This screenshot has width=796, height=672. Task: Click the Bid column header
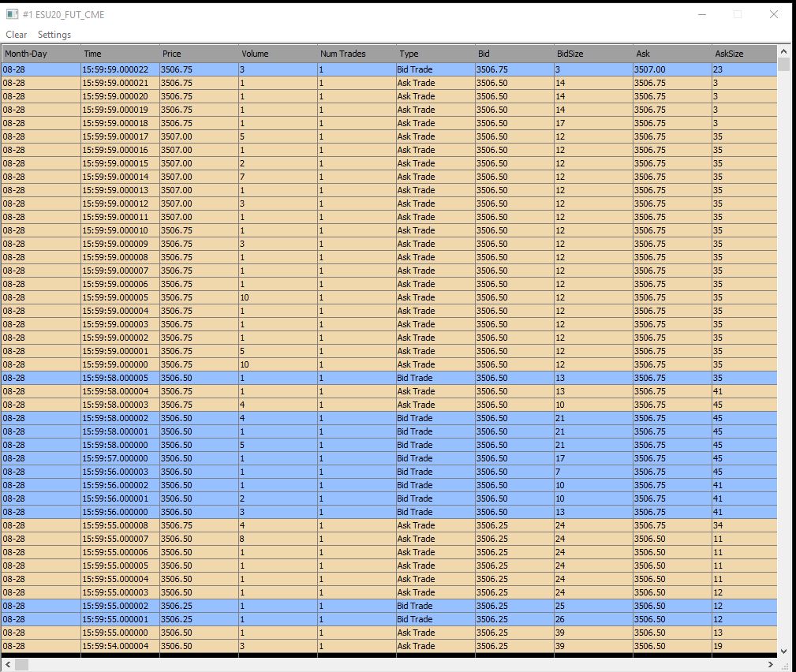point(515,54)
